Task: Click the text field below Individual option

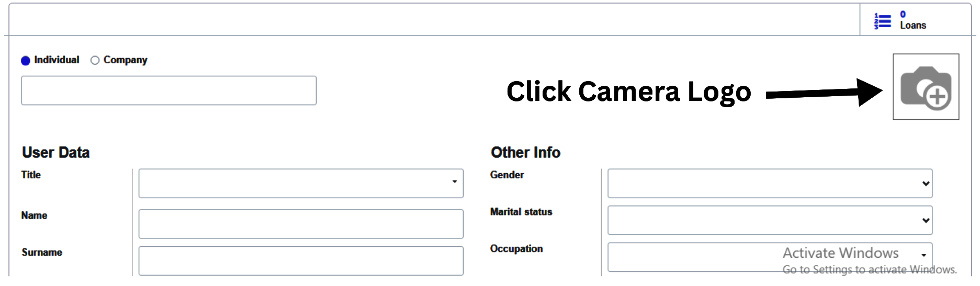Action: [168, 90]
